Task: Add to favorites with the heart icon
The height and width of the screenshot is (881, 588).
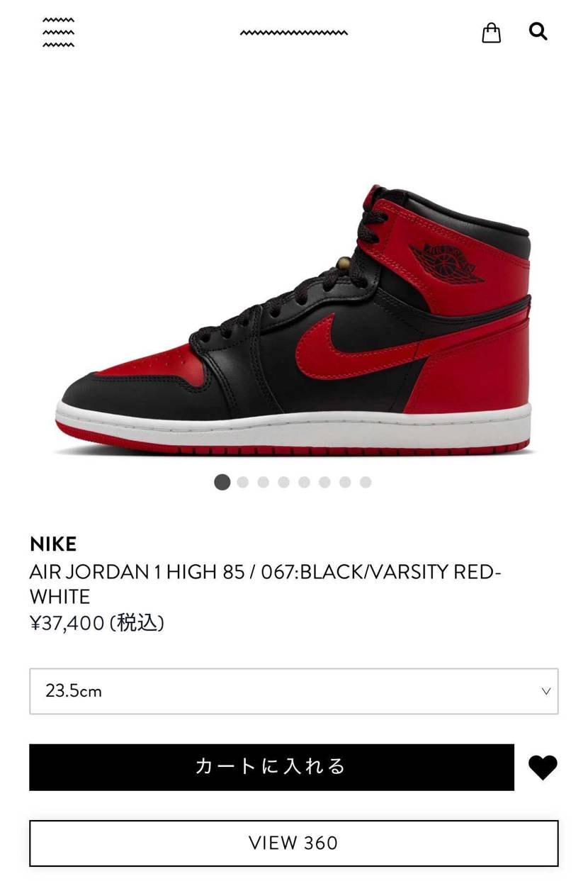Action: 543,768
